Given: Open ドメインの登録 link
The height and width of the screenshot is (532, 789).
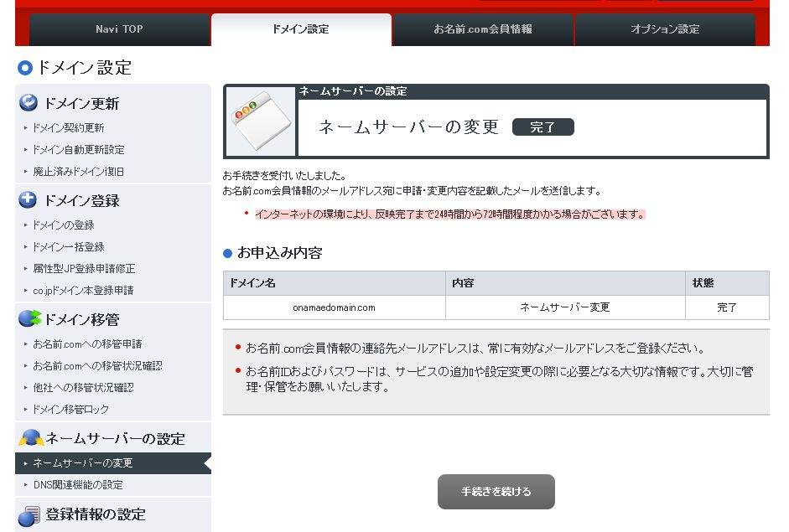Looking at the screenshot, I should tap(64, 225).
